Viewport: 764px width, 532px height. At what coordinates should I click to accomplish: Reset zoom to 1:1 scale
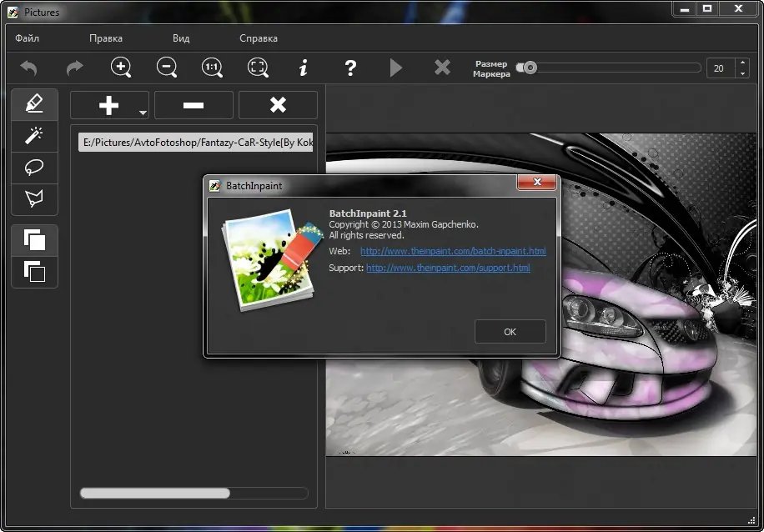tap(212, 68)
